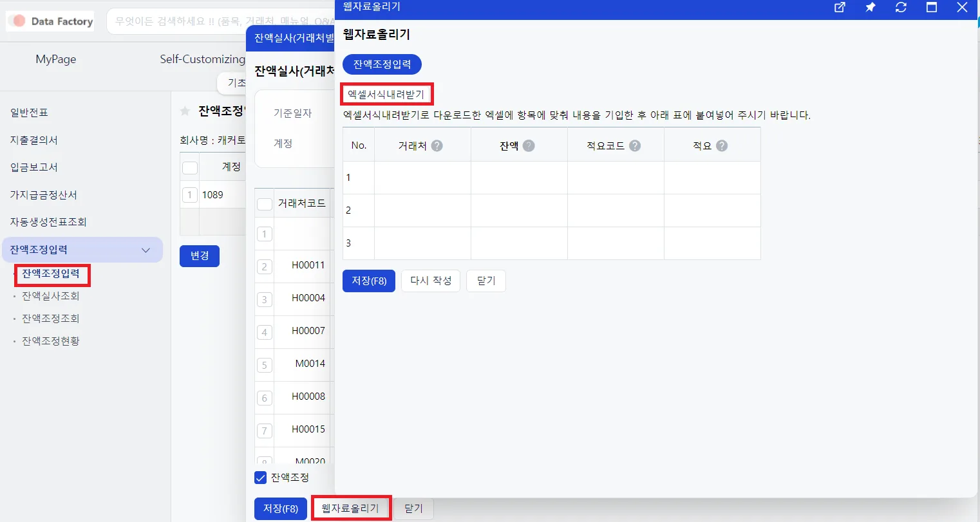Check the select-all checkbox beside 계정 header

[x=189, y=167]
